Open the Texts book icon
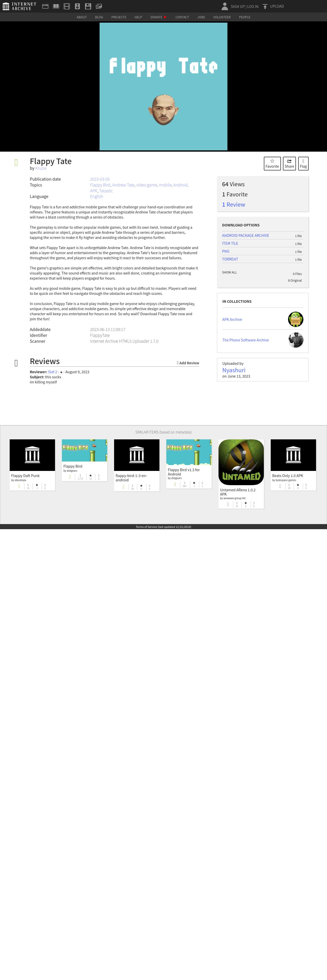The image size is (327, 980). click(x=56, y=6)
